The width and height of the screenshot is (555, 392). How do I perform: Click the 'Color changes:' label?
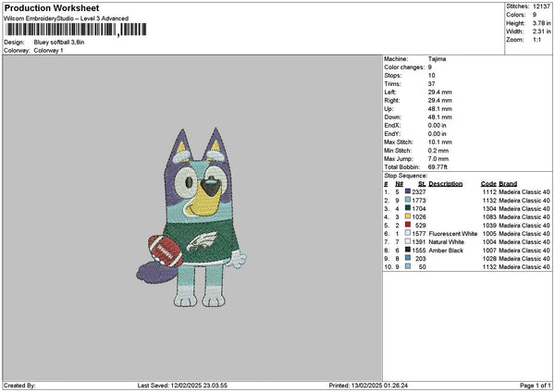(404, 67)
